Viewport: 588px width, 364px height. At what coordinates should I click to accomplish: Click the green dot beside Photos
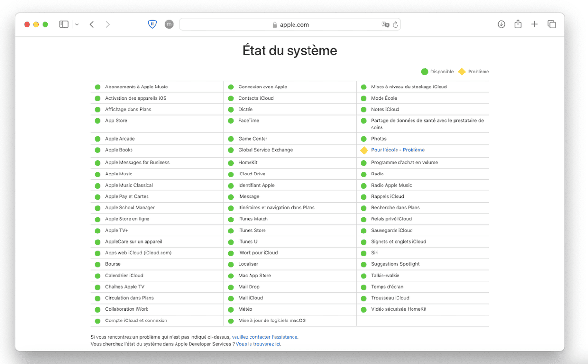pyautogui.click(x=363, y=139)
